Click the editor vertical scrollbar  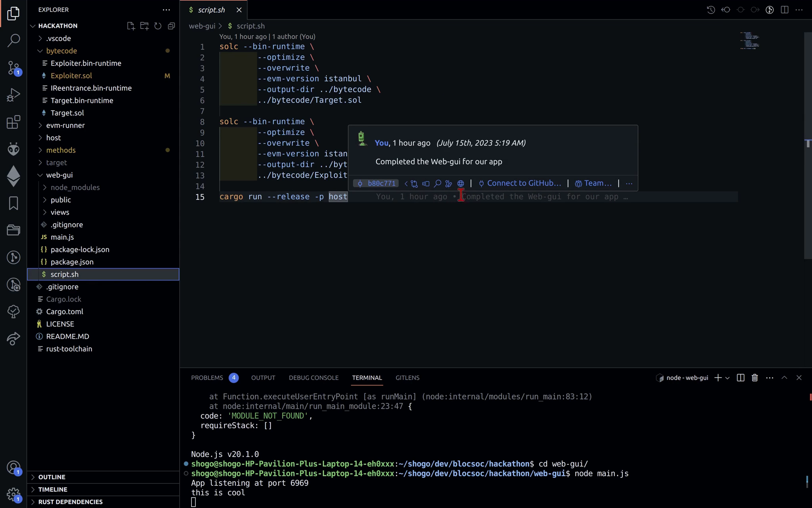click(808, 146)
